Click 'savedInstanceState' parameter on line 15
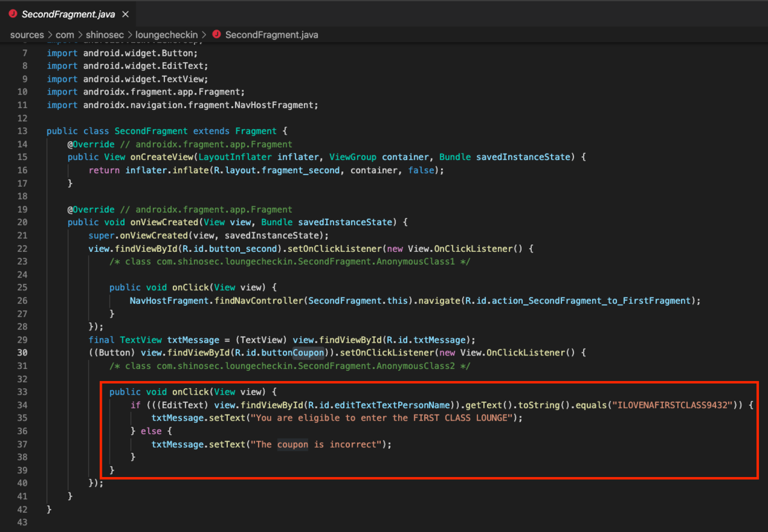This screenshot has width=768, height=532. [523, 157]
